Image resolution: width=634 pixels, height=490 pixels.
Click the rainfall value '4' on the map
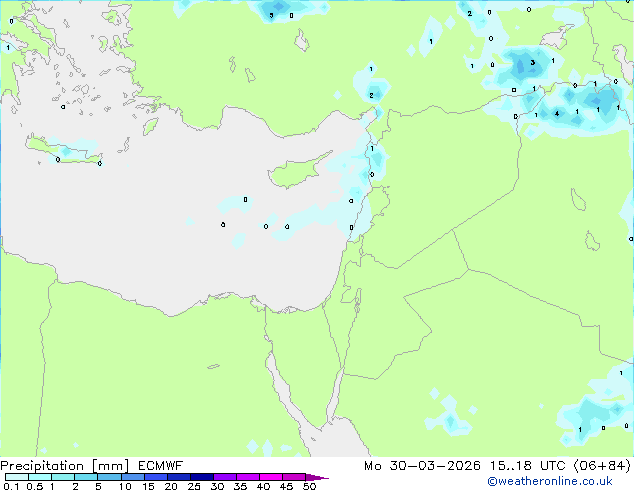[557, 114]
